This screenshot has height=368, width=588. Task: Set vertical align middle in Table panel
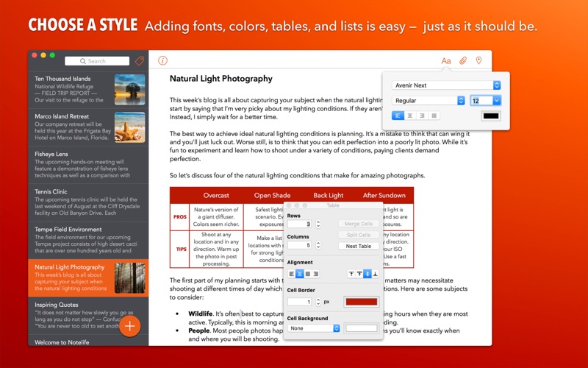coord(367,274)
